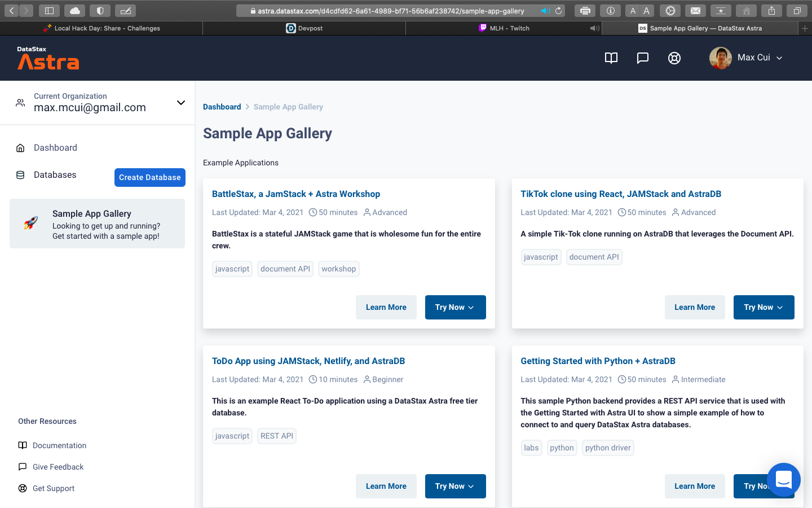Click the browser forward arrow

point(26,10)
